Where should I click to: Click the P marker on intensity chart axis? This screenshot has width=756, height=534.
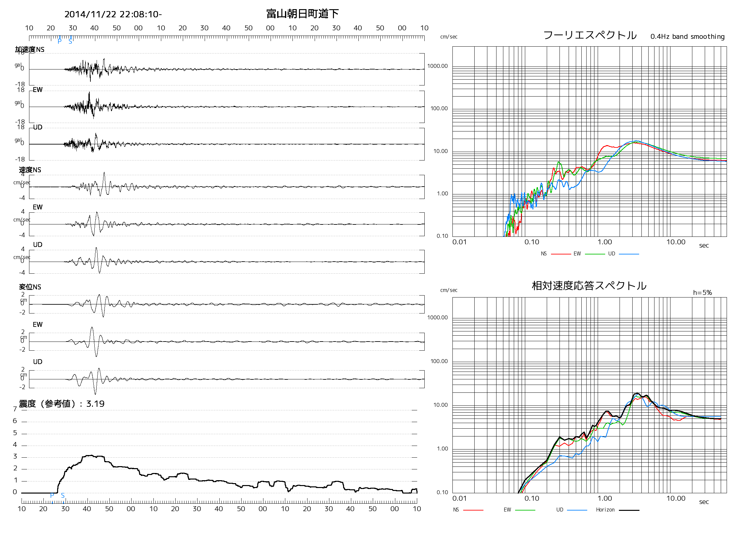tap(52, 495)
